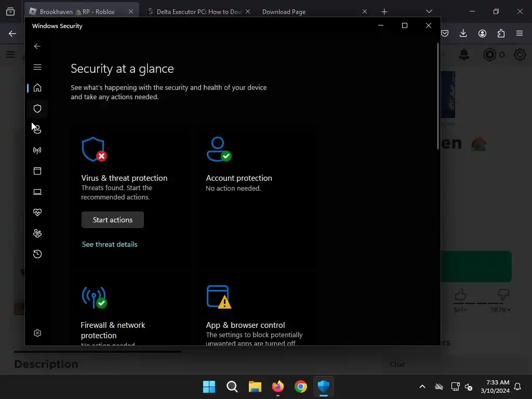Open Save to Pocket icon in the browser toolbar

click(x=445, y=33)
